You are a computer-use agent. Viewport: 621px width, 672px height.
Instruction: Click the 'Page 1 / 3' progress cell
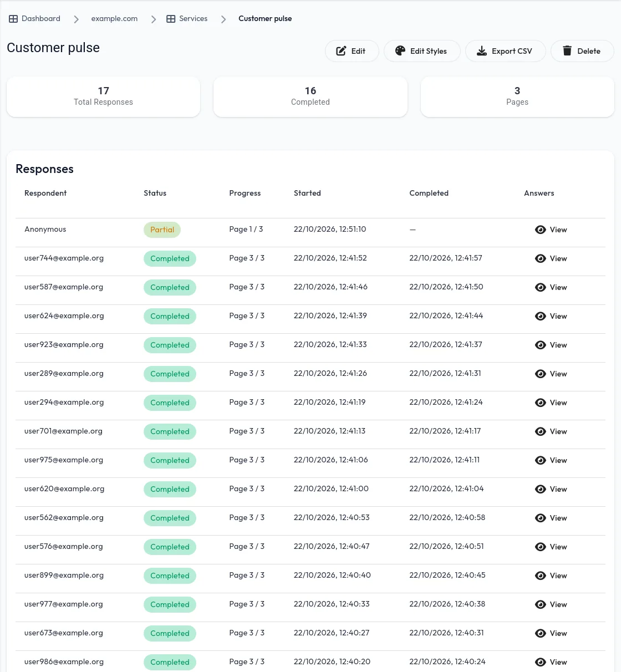[246, 230]
